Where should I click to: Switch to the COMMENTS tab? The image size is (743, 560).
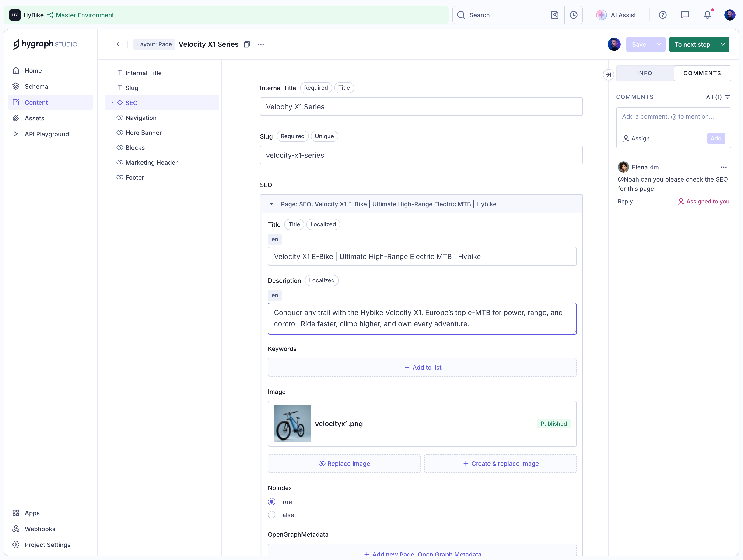coord(702,73)
